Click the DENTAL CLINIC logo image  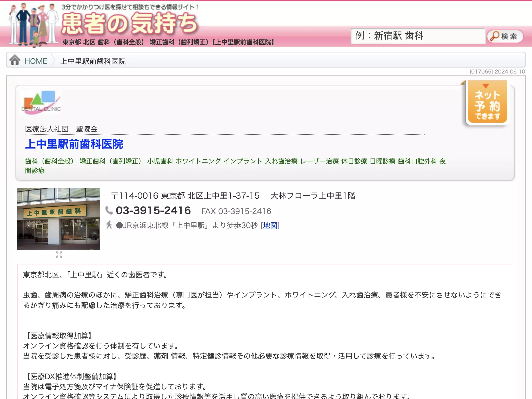(41, 102)
